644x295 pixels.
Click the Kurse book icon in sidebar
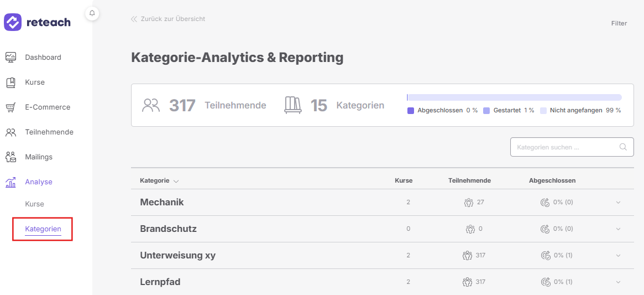(11, 82)
